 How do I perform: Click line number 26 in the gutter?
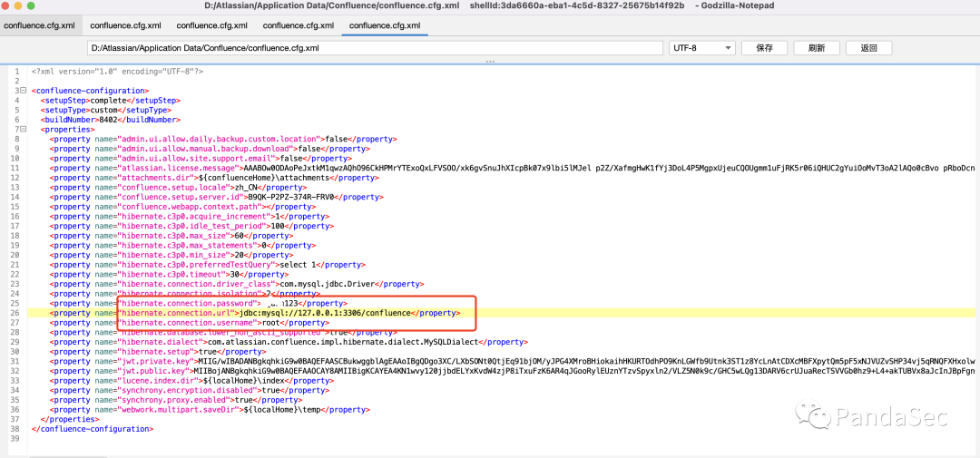(x=15, y=313)
